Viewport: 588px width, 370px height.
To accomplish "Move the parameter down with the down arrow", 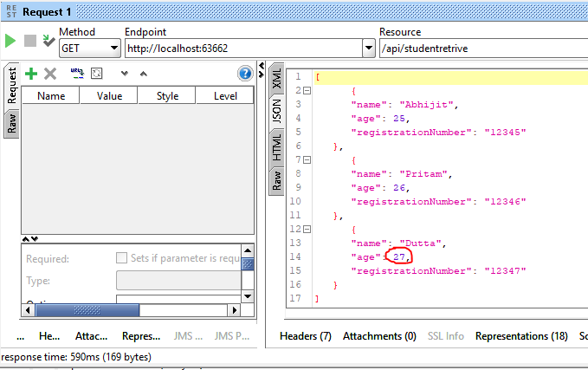I will point(125,74).
